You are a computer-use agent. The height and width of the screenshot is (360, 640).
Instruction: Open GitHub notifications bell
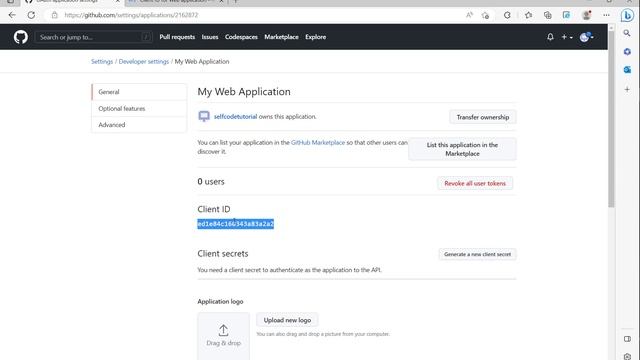550,37
